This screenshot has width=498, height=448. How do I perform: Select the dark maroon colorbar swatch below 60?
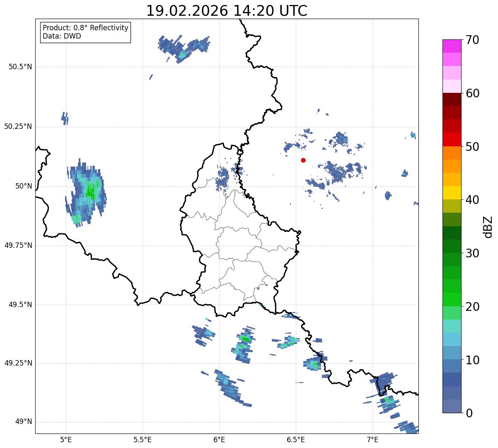(x=451, y=99)
